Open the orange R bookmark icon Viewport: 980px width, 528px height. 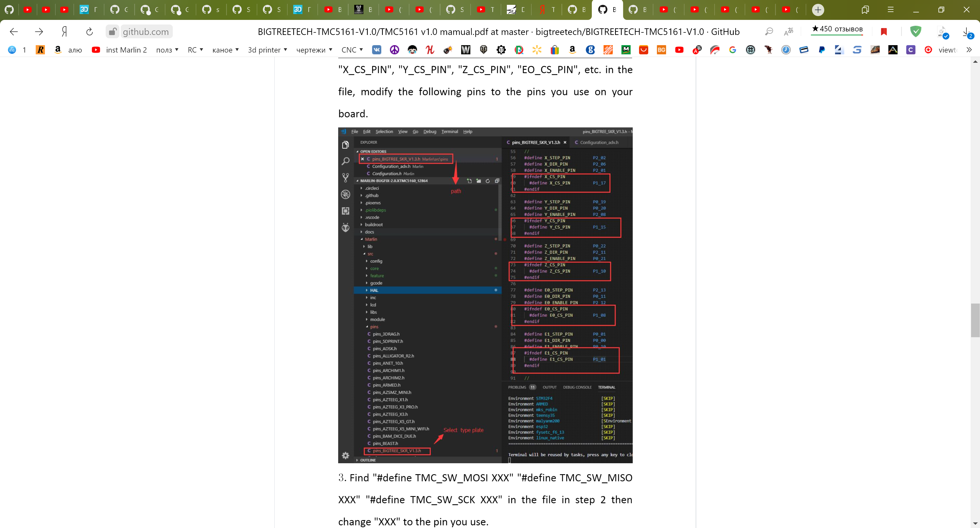coord(40,50)
